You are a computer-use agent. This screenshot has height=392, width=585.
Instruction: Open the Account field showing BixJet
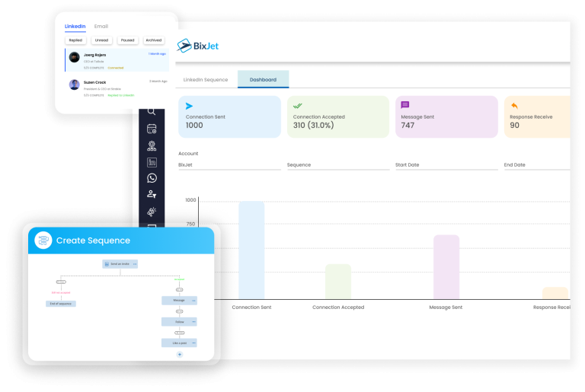[x=229, y=165]
